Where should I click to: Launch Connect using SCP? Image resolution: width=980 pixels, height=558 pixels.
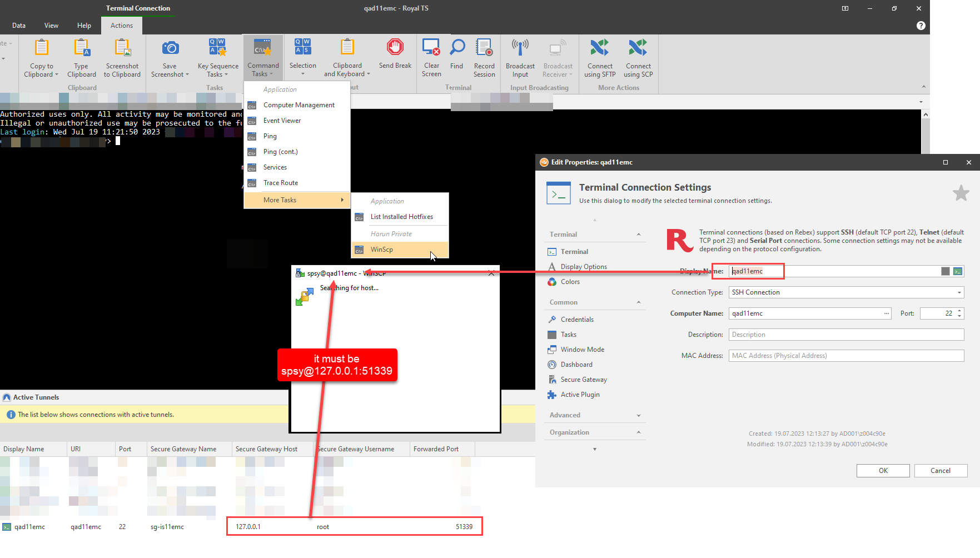[x=638, y=48]
